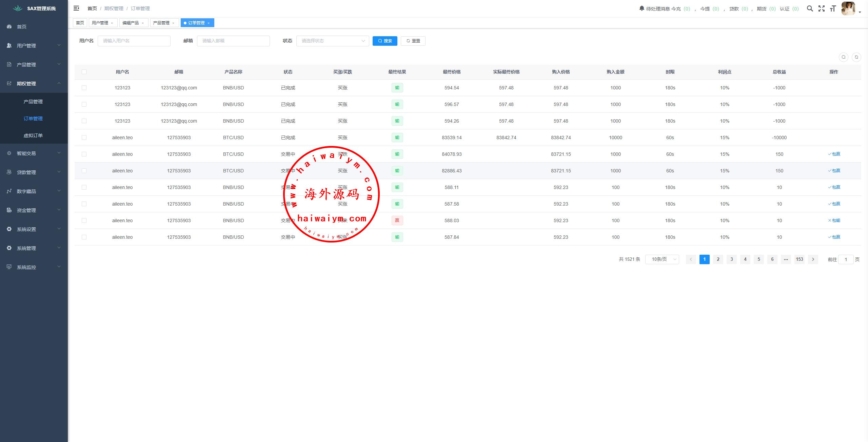Click the notification bell icon

click(x=642, y=8)
